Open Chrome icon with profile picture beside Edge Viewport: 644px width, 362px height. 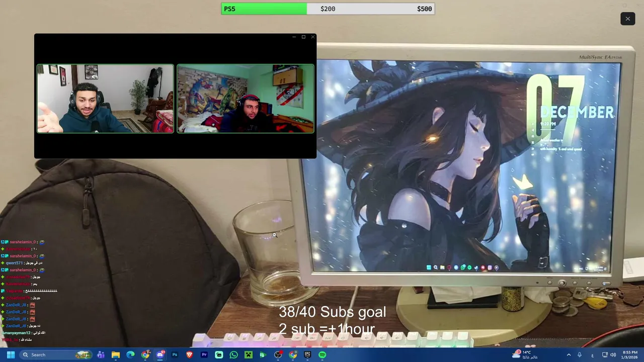pos(145,355)
